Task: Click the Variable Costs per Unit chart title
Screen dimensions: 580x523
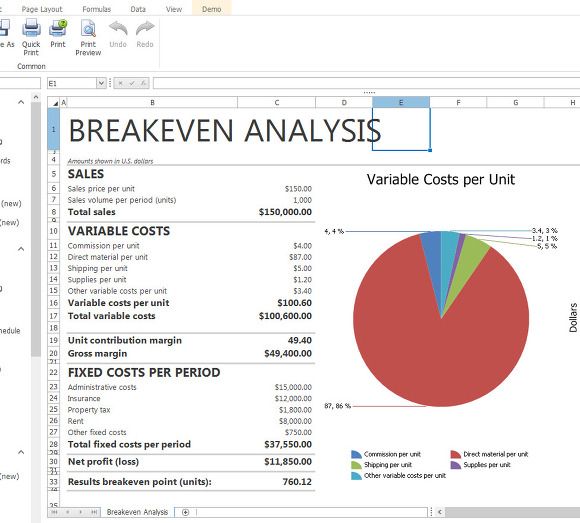Action: click(x=441, y=180)
